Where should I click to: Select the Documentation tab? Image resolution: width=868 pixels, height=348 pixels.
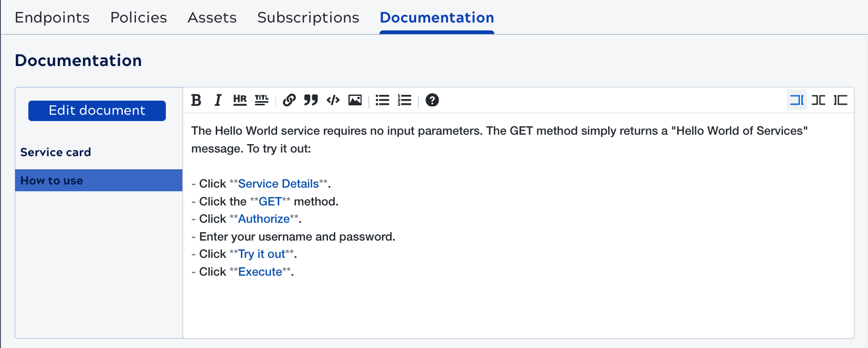(437, 18)
